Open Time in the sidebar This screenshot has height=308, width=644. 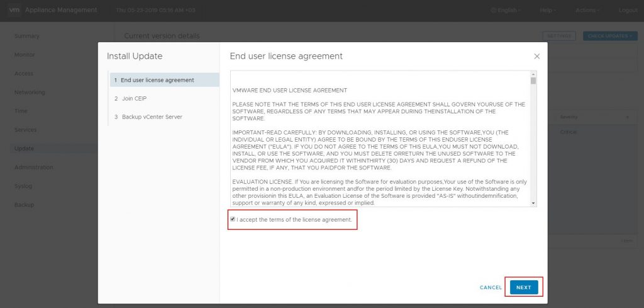coord(21,111)
